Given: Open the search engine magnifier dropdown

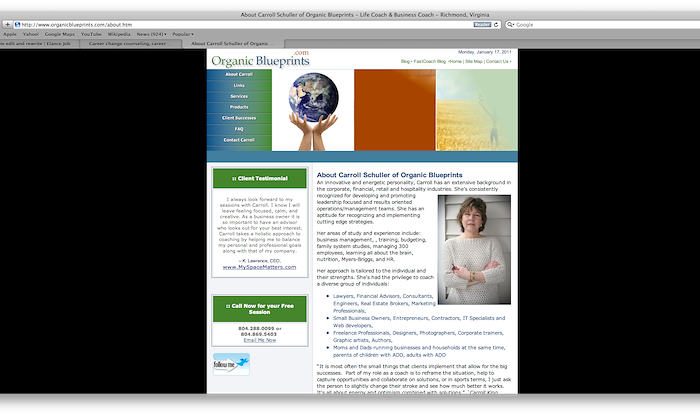Looking at the screenshot, I should click(510, 25).
